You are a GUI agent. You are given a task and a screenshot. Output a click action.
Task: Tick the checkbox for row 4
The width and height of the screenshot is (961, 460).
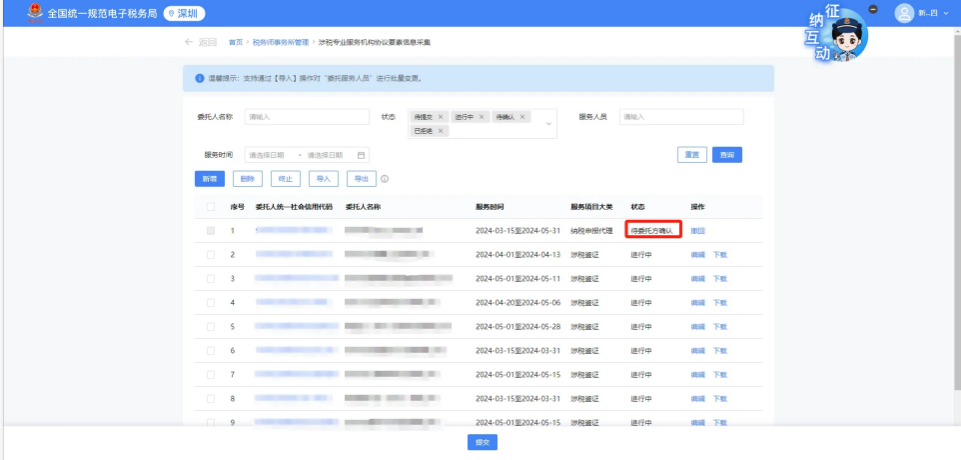pyautogui.click(x=211, y=303)
